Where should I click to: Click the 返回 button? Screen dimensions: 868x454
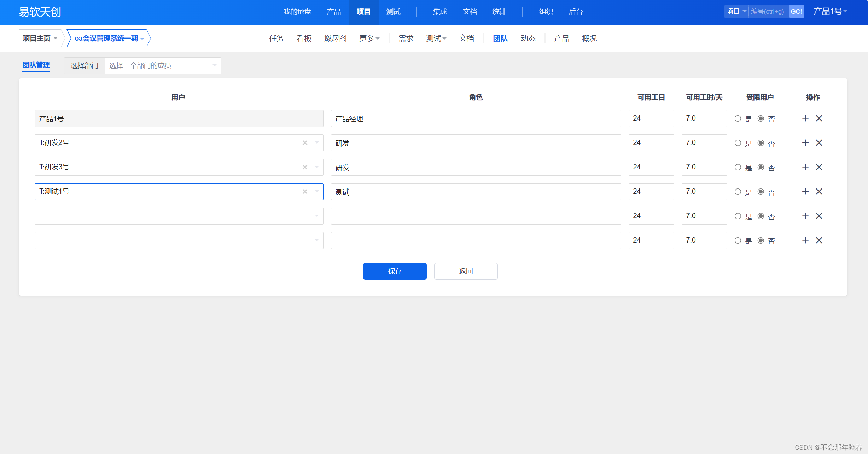(x=466, y=271)
